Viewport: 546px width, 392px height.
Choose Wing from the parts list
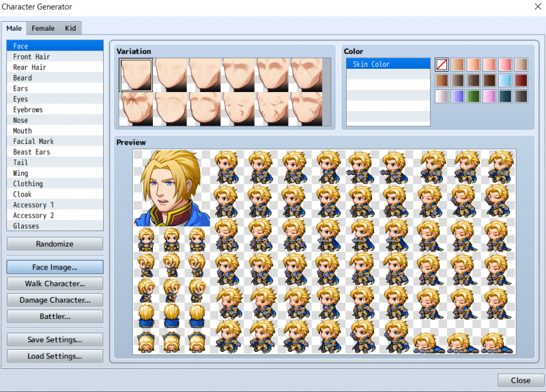click(x=55, y=173)
